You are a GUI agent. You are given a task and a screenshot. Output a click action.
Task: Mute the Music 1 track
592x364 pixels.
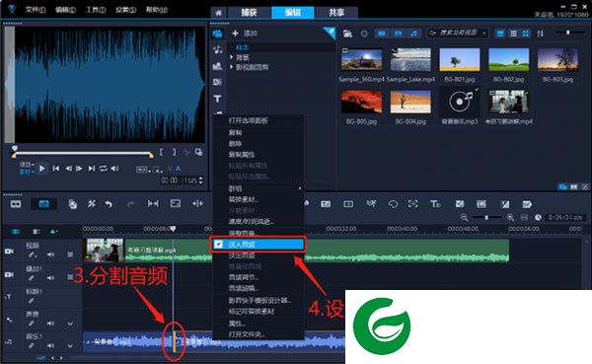click(50, 346)
